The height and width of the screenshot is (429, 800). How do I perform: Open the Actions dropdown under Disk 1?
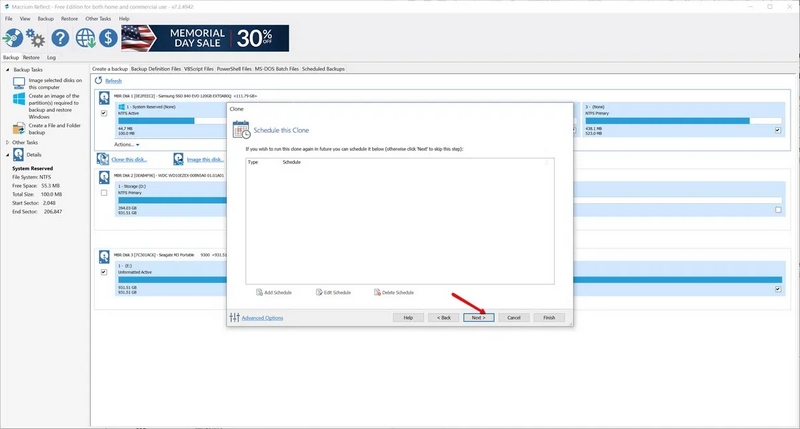coord(127,144)
